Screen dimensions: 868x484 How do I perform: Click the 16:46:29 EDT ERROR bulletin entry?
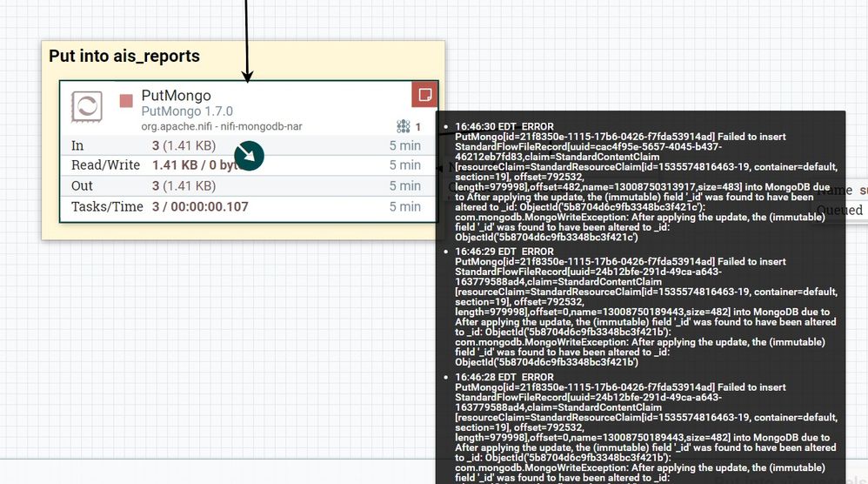click(646, 306)
